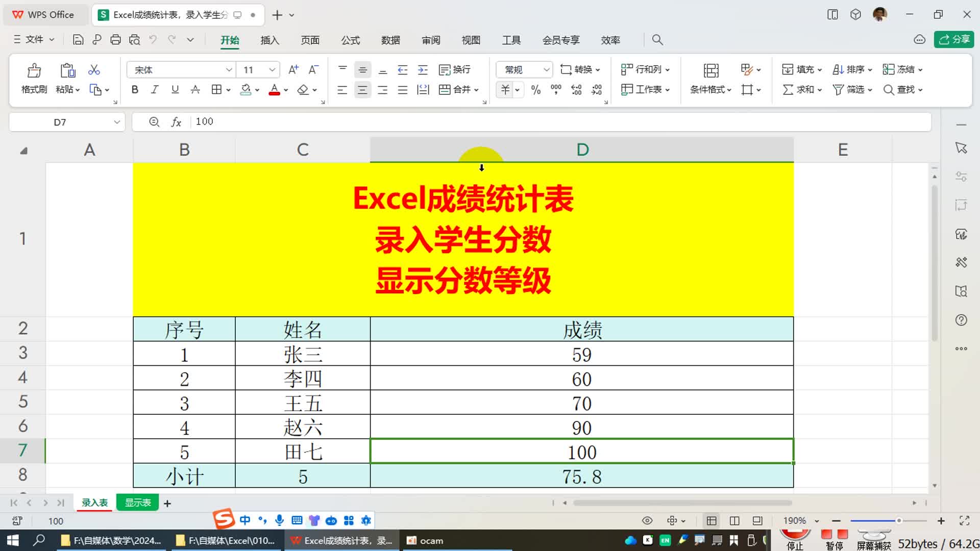Expand the number format 常规 dropdown

click(x=546, y=70)
